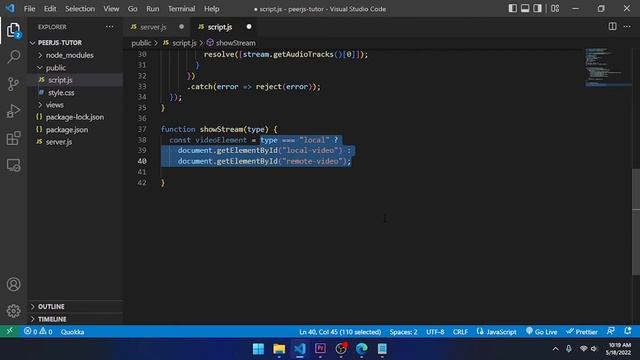Toggle the primary side bar visibility
The width and height of the screenshot is (640, 360).
[513, 8]
